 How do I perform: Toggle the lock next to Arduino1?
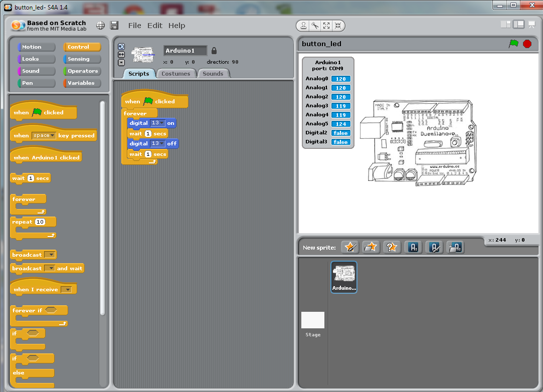(213, 50)
